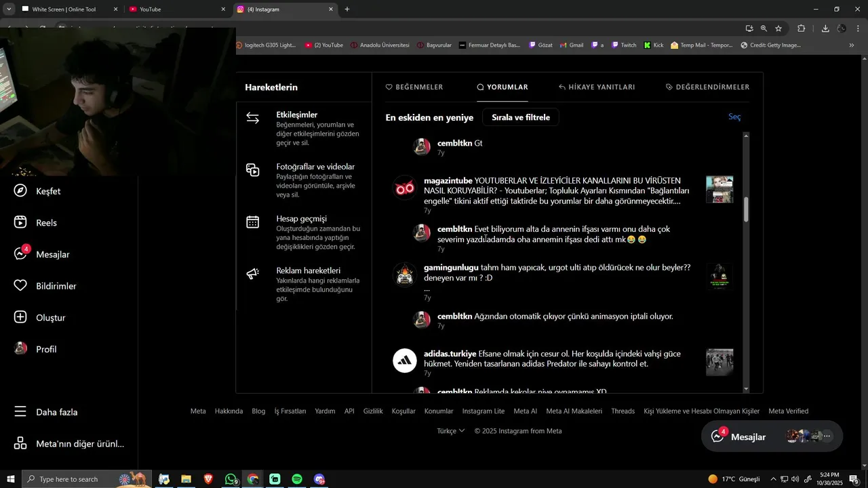Switch to the Beğenmeler tab
The width and height of the screenshot is (868, 488).
click(x=414, y=87)
